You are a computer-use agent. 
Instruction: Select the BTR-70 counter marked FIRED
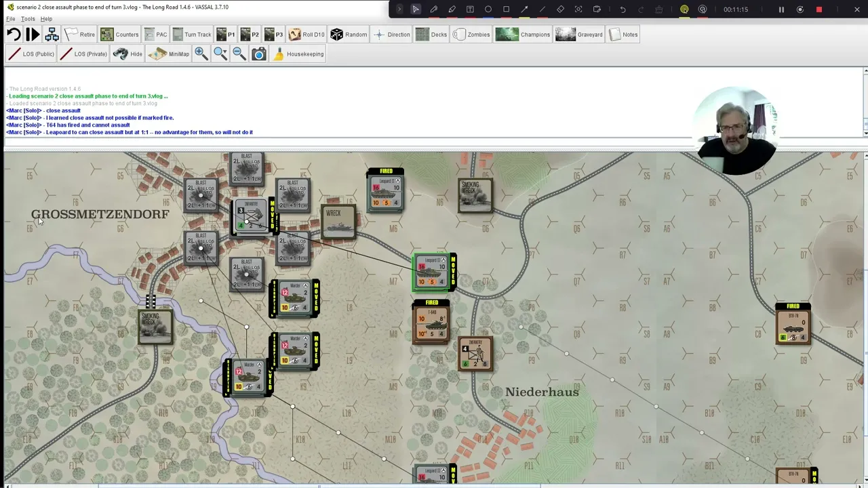793,325
